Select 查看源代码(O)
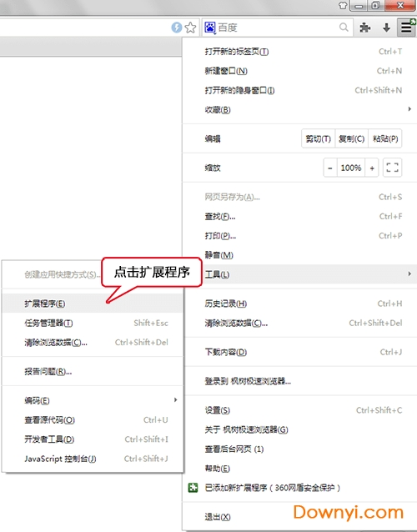 93,420
